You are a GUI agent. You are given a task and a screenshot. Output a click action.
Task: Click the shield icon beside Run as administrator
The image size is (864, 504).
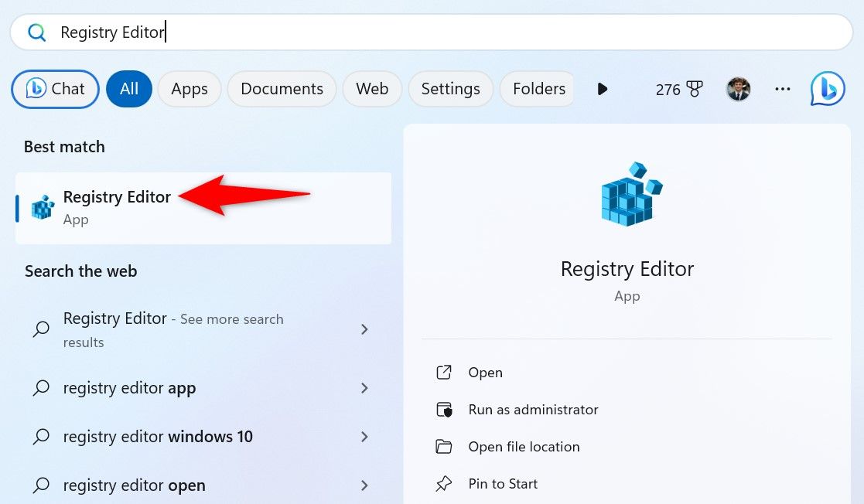pyautogui.click(x=443, y=410)
